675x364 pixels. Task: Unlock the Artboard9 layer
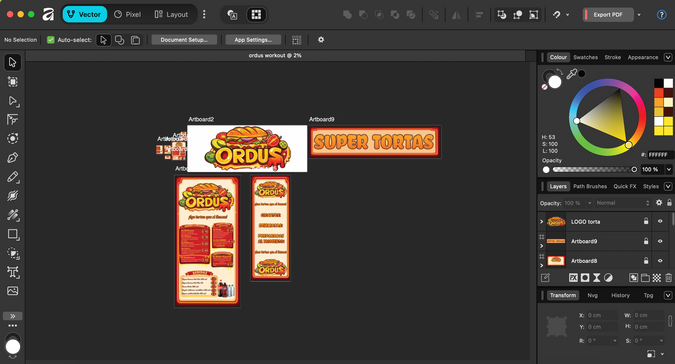[646, 241]
